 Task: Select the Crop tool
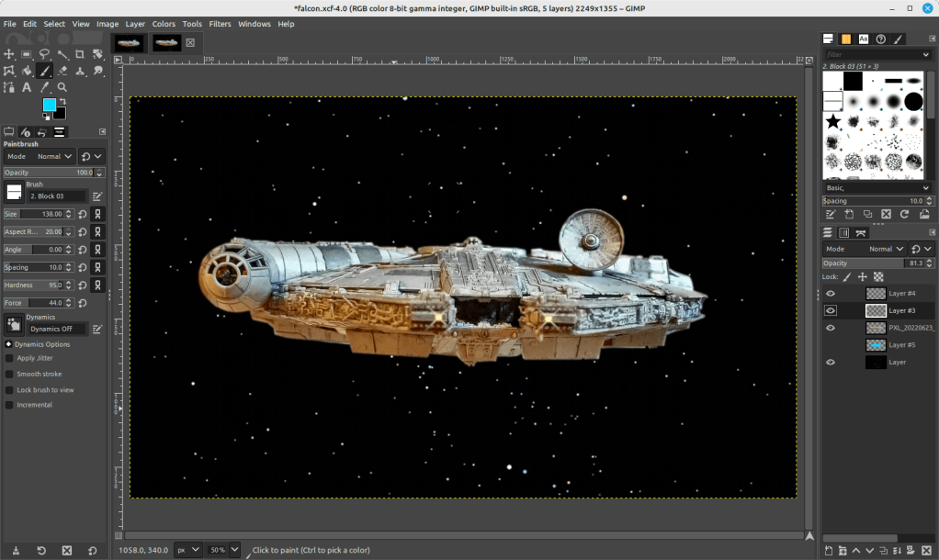(x=80, y=54)
